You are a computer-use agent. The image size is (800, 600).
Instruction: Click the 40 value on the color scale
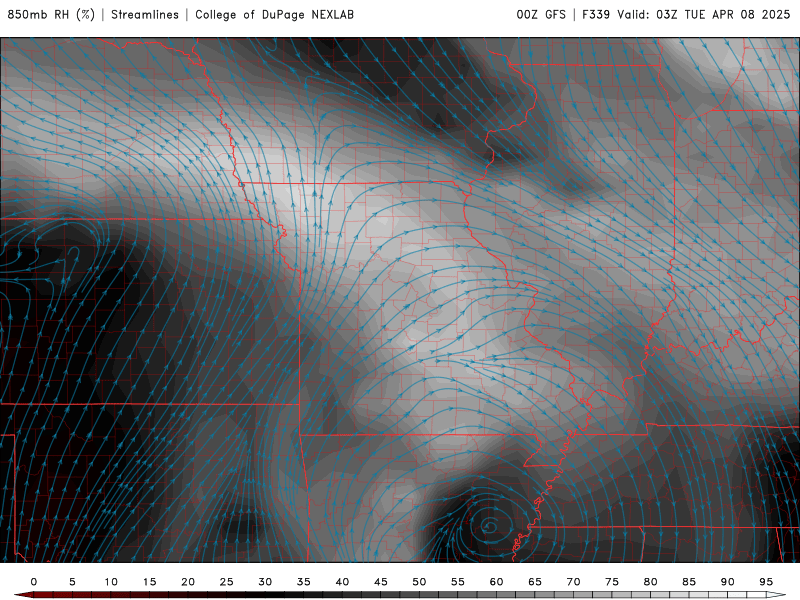coord(342,582)
